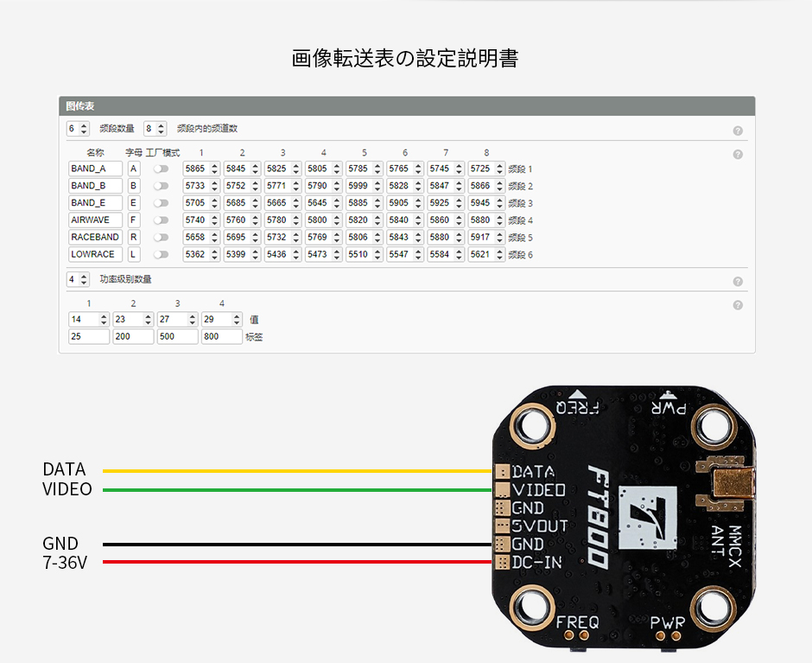Toggle factory mode for BAND_B
This screenshot has width=812, height=663.
(161, 186)
